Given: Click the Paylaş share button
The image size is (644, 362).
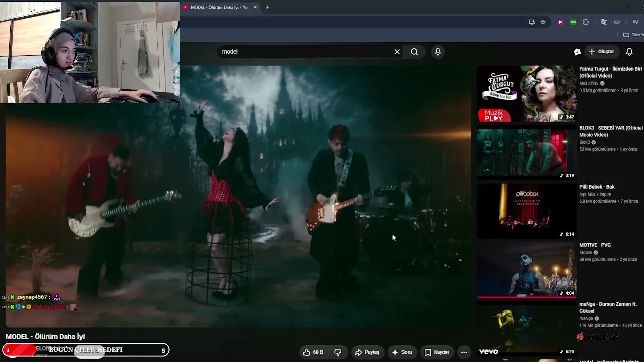Looking at the screenshot, I should [x=367, y=352].
